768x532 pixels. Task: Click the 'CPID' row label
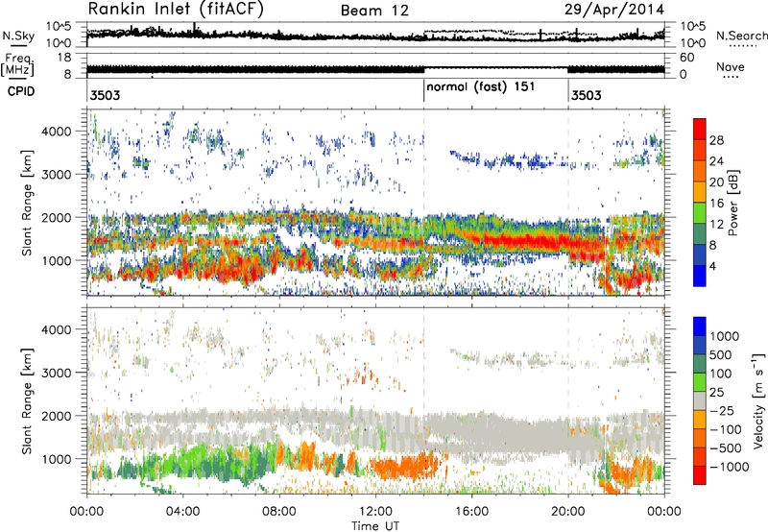(x=21, y=91)
